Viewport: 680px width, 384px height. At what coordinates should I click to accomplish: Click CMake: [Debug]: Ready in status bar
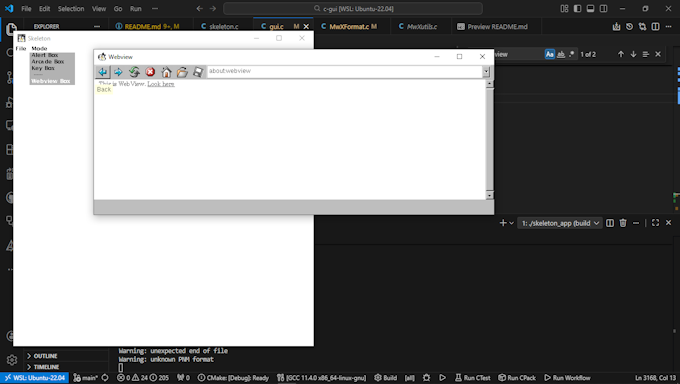(233, 378)
